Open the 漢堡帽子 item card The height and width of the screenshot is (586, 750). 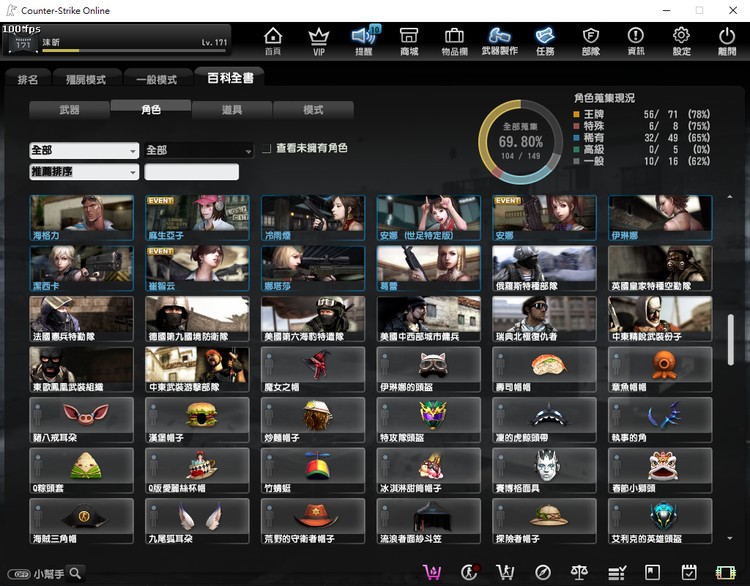click(x=197, y=420)
